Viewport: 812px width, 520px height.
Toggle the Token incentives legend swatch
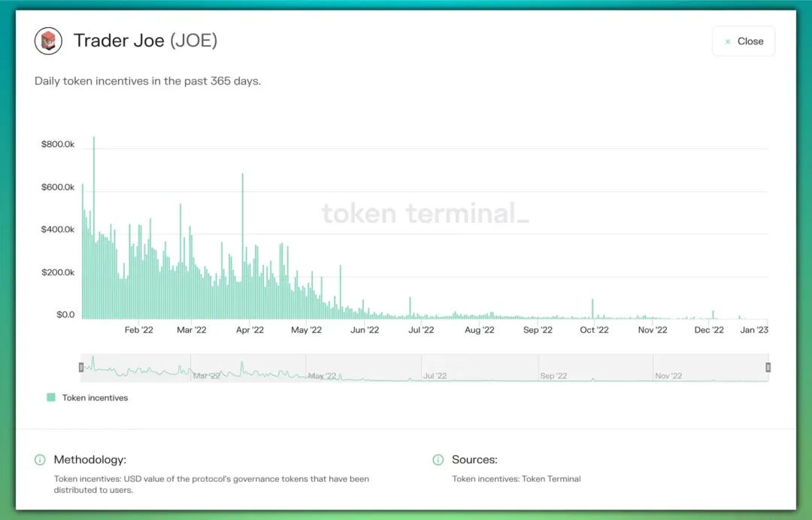pos(51,397)
